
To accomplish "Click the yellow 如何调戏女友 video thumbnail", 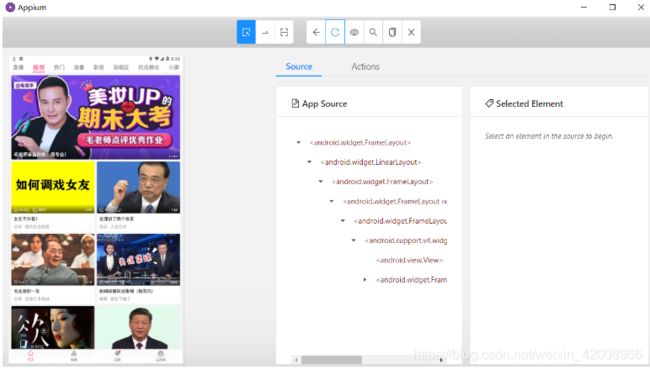I will tap(53, 187).
